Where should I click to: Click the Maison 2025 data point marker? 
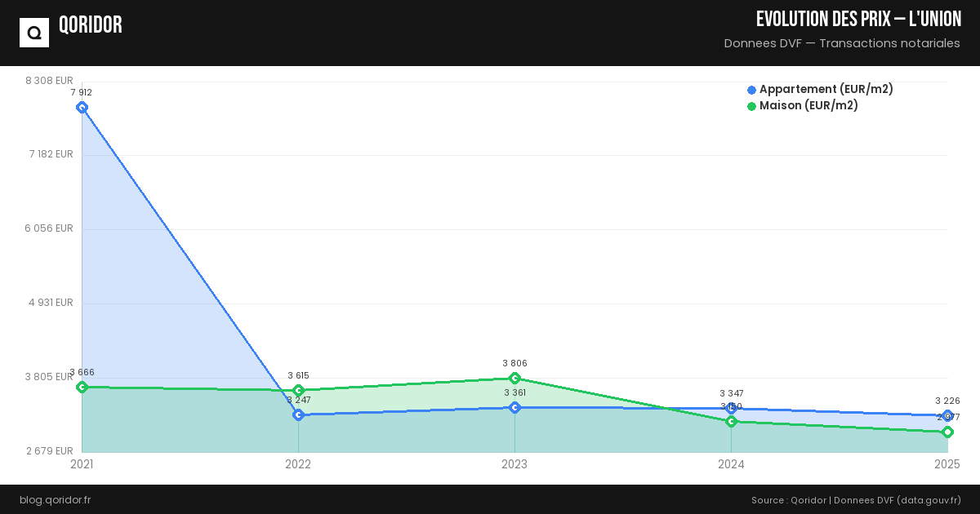tap(947, 432)
